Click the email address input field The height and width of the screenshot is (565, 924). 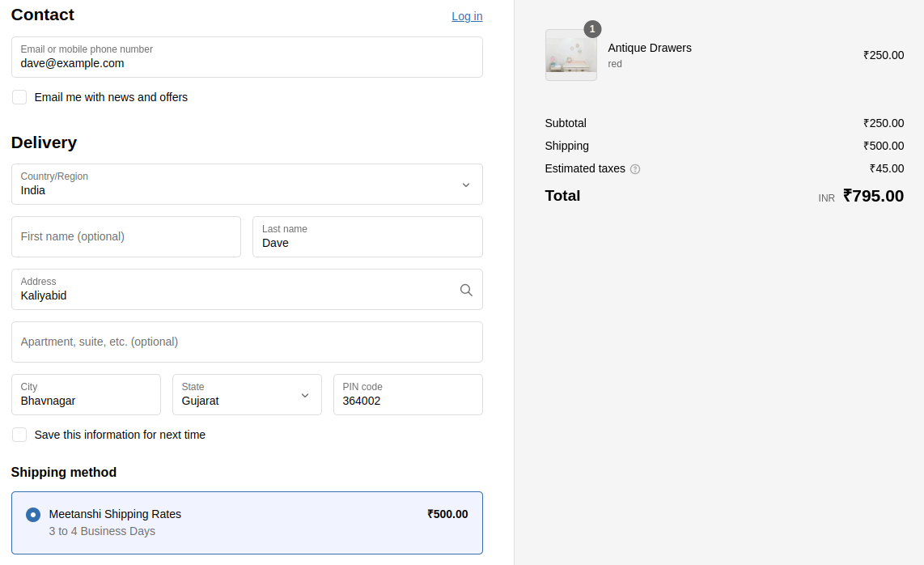point(247,63)
